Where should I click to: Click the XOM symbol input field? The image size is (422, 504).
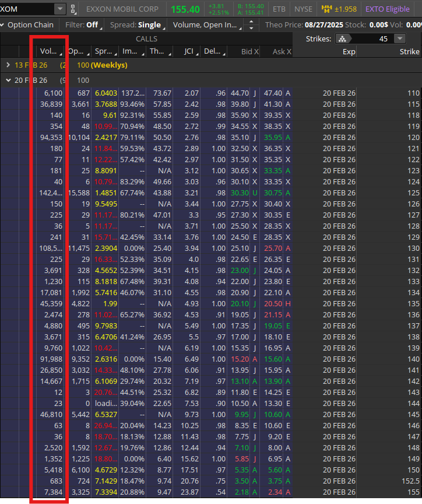(26, 9)
